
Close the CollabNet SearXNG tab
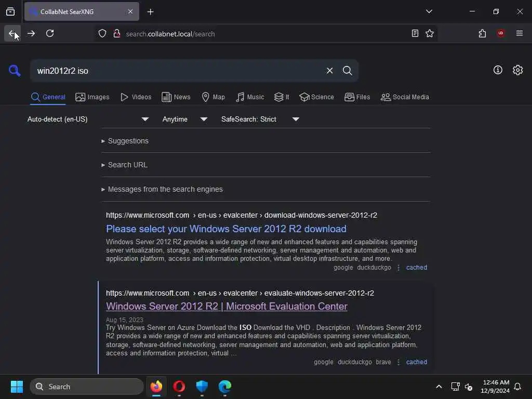(x=130, y=11)
